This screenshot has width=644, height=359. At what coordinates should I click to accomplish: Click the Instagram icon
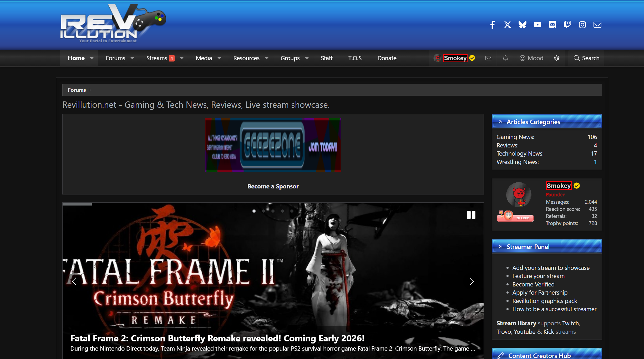coord(582,25)
